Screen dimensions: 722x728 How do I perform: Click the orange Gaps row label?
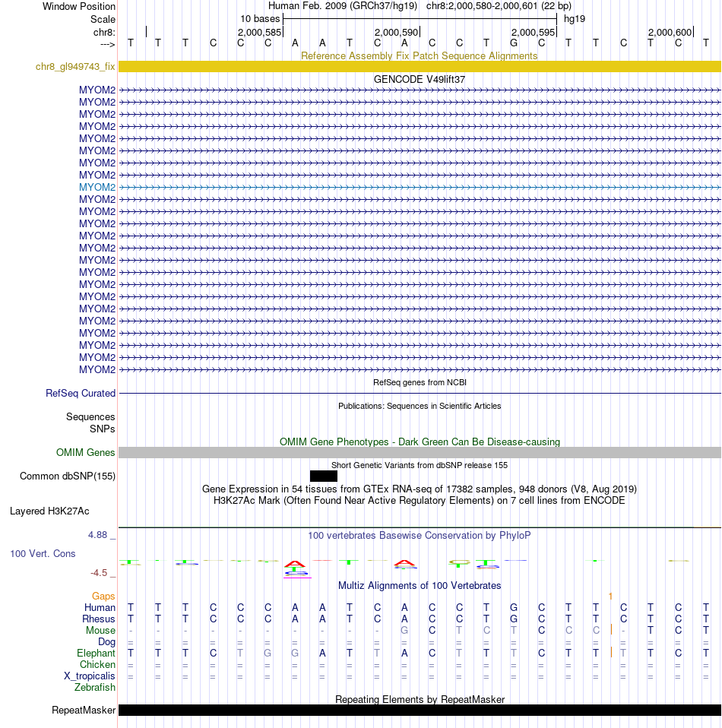click(x=103, y=596)
